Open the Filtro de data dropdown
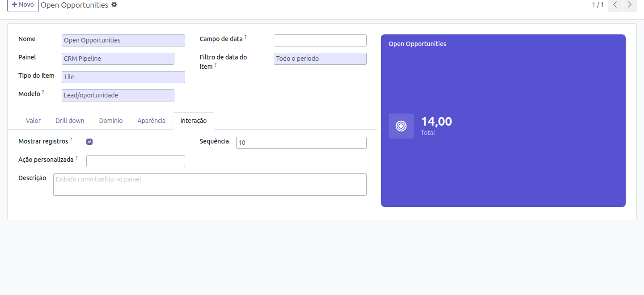The width and height of the screenshot is (644, 295). pos(320,59)
